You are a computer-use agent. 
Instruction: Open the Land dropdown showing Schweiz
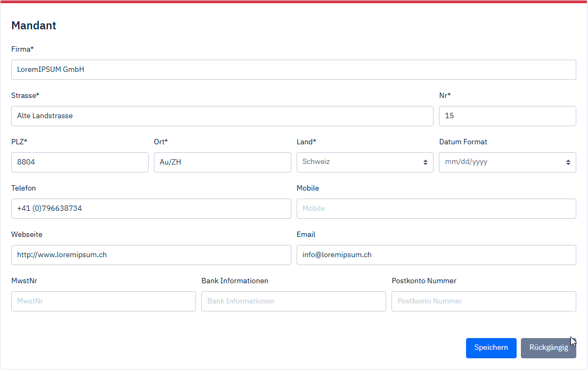[x=364, y=162]
